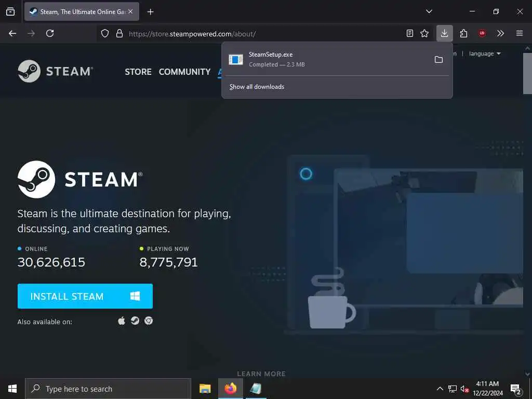Screen dimensions: 532x399
Task: Open the STORE menu
Action: coord(138,72)
